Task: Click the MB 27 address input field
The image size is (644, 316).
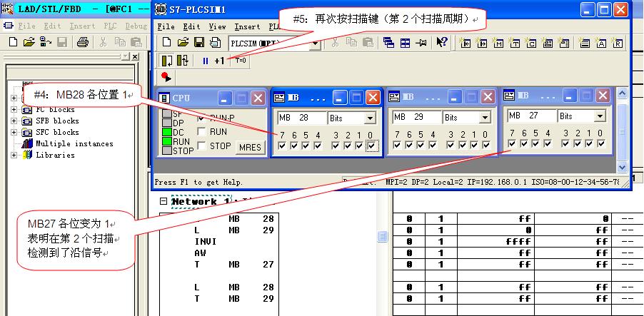Action: tap(532, 116)
